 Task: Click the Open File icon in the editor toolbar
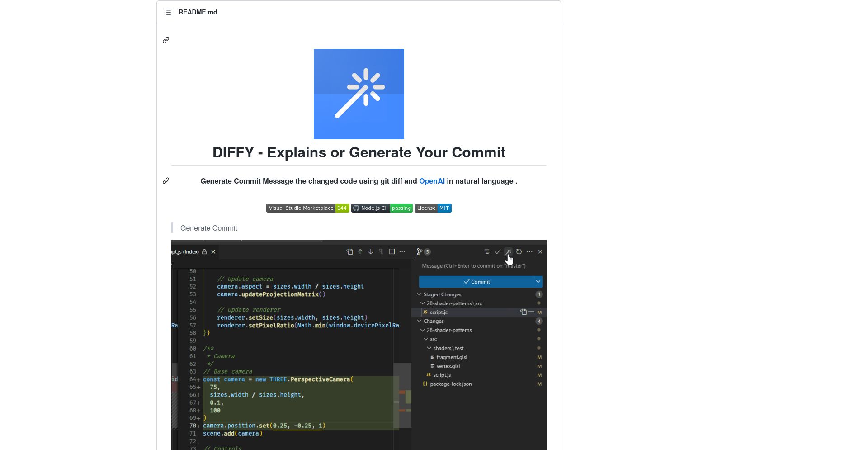(350, 251)
